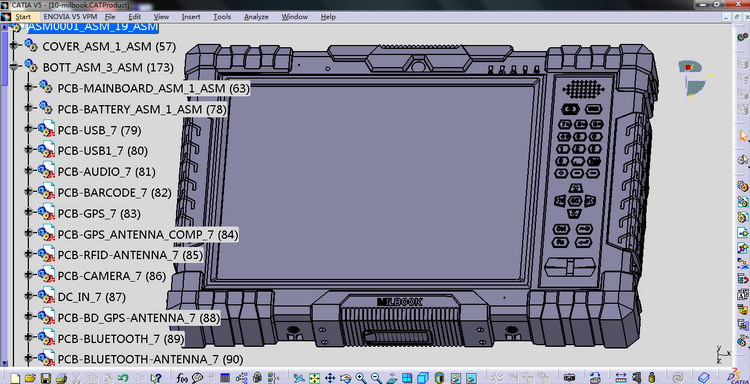Select PCB-BLUETOOTH-ANTENNA_7 (90) tree item
Image resolution: width=750 pixels, height=384 pixels.
point(150,359)
